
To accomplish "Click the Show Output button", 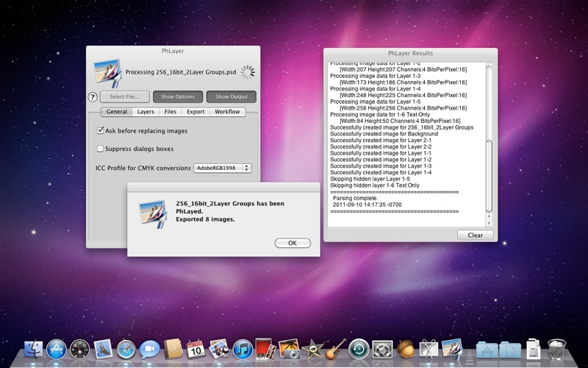I will (x=232, y=96).
